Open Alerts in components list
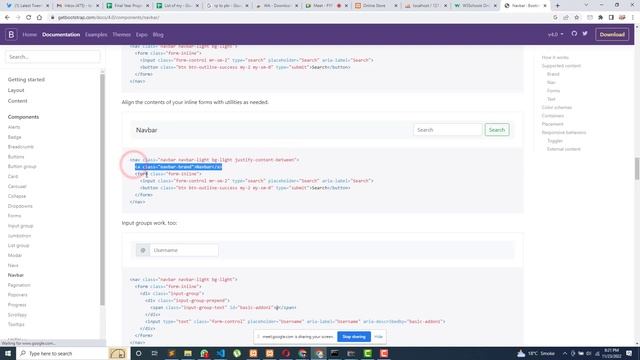640x360 pixels. (x=14, y=127)
